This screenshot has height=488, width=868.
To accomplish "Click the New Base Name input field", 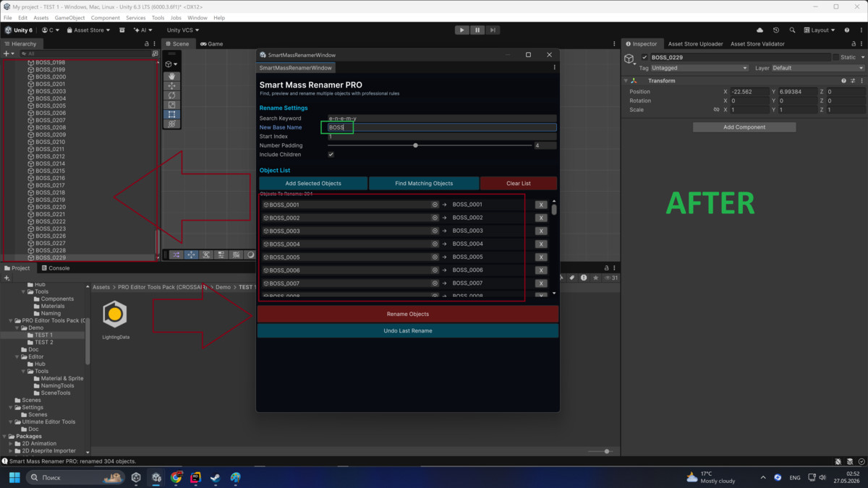I will 442,127.
